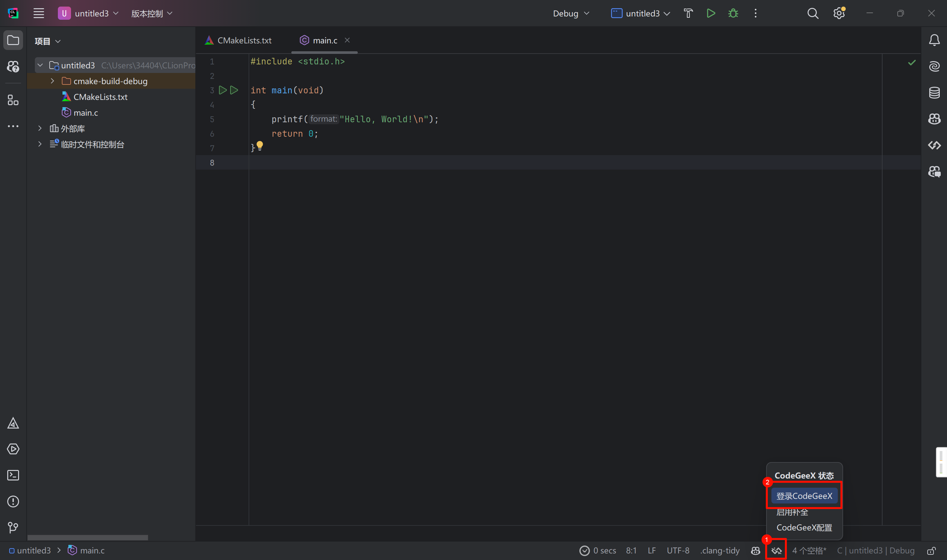Click the 8:1 cursor position indicator
Viewport: 947px width, 560px height.
point(631,550)
